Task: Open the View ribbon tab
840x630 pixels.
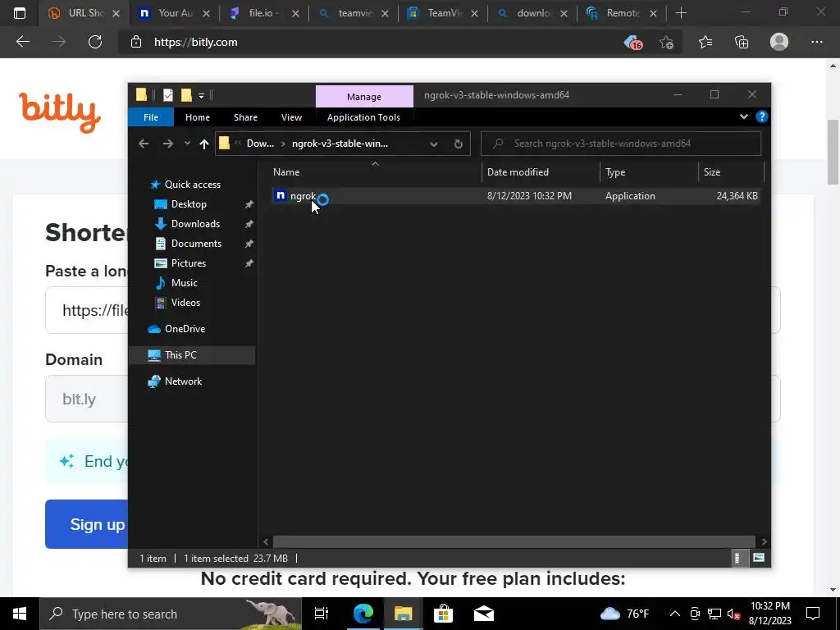Action: tap(291, 117)
